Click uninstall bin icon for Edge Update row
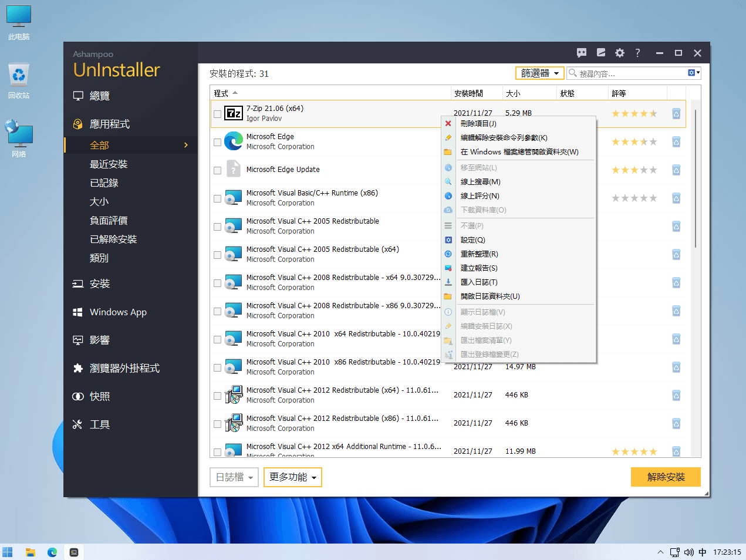 pyautogui.click(x=676, y=170)
